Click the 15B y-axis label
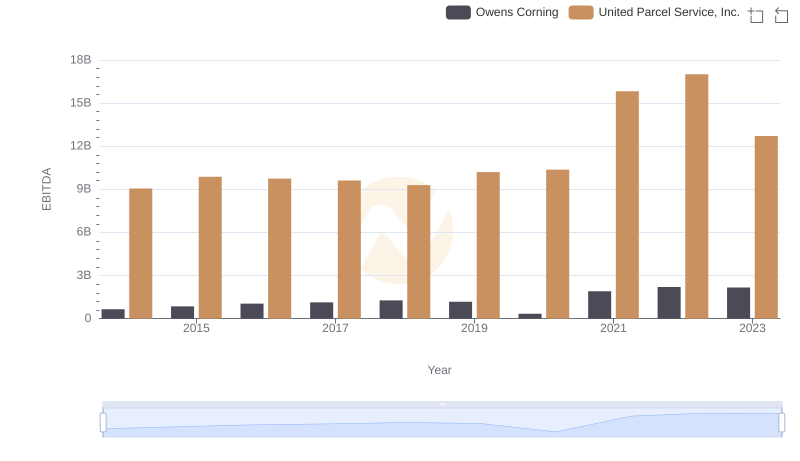Image resolution: width=800 pixels, height=461 pixels. tap(81, 103)
